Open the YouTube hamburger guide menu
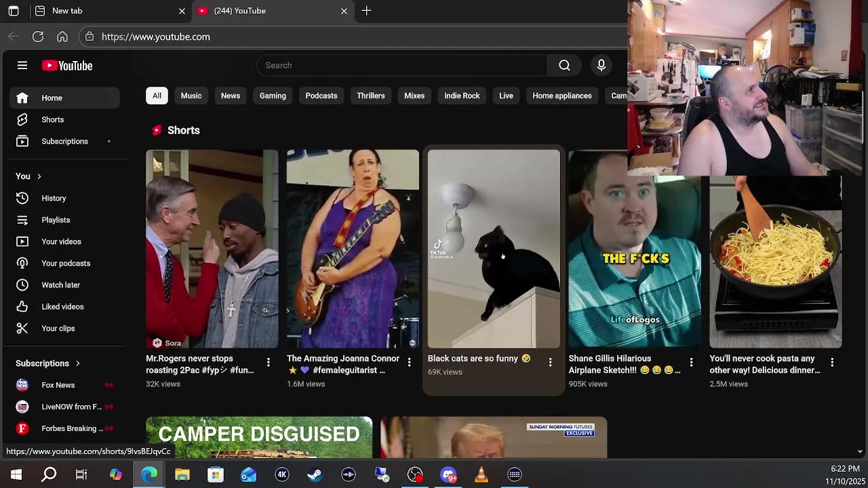The width and height of the screenshot is (868, 488). 22,66
